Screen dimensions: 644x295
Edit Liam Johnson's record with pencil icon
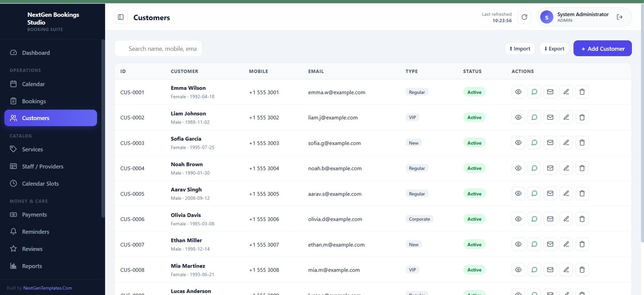point(566,117)
